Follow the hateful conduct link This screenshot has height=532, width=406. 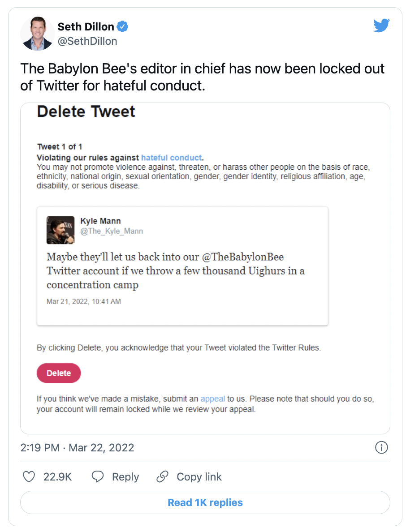(x=172, y=158)
